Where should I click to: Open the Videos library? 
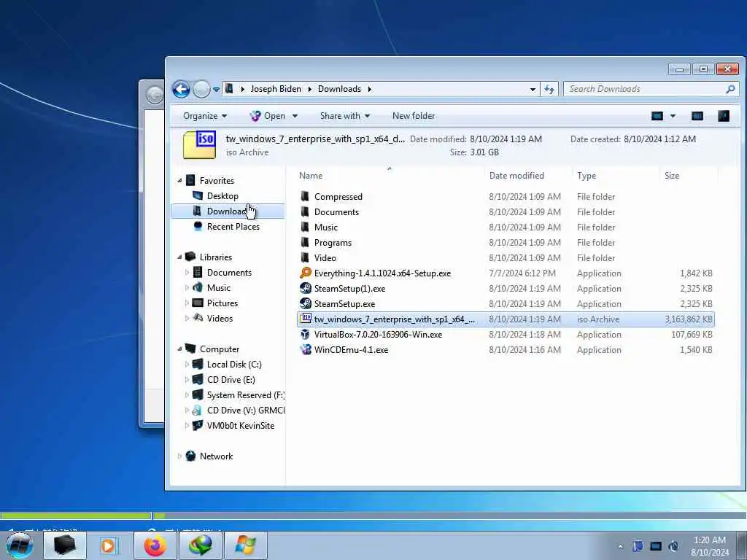click(x=220, y=318)
